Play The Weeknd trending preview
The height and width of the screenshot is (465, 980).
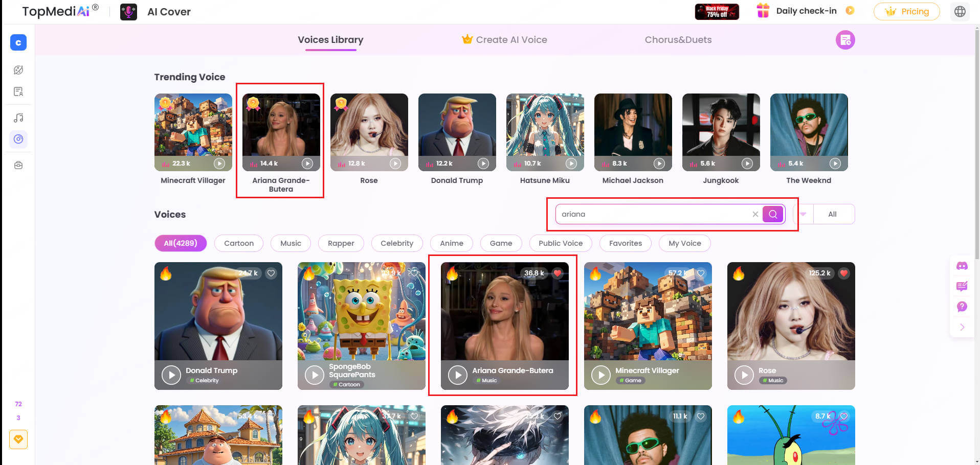[x=835, y=164]
